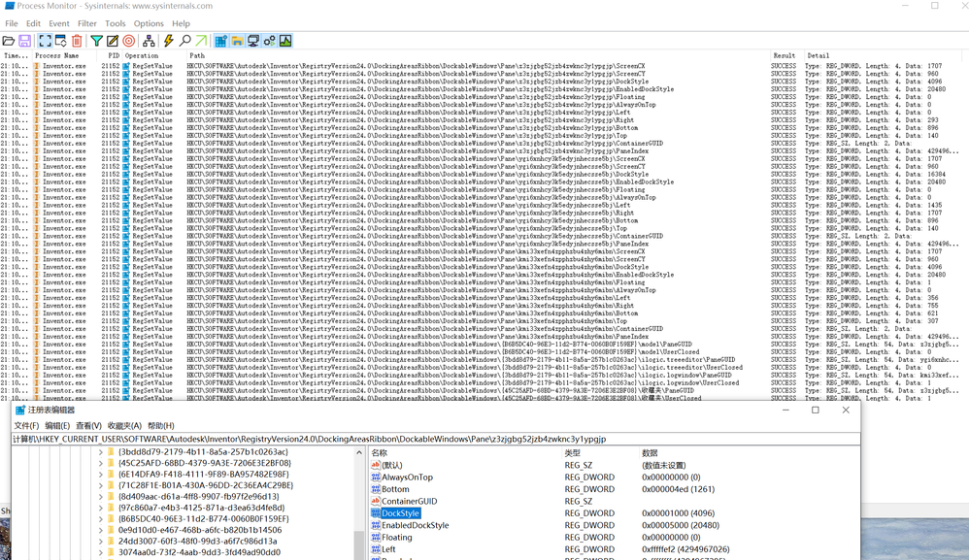
Task: Select the 3074aa0d-73f2-4aab-9dd3-3fd49ad90dd0 folder
Action: [199, 552]
